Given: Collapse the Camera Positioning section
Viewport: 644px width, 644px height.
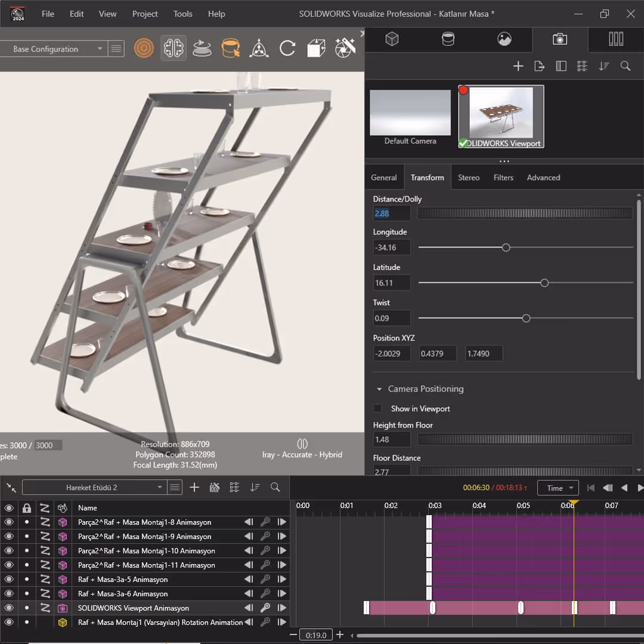Looking at the screenshot, I should 379,389.
